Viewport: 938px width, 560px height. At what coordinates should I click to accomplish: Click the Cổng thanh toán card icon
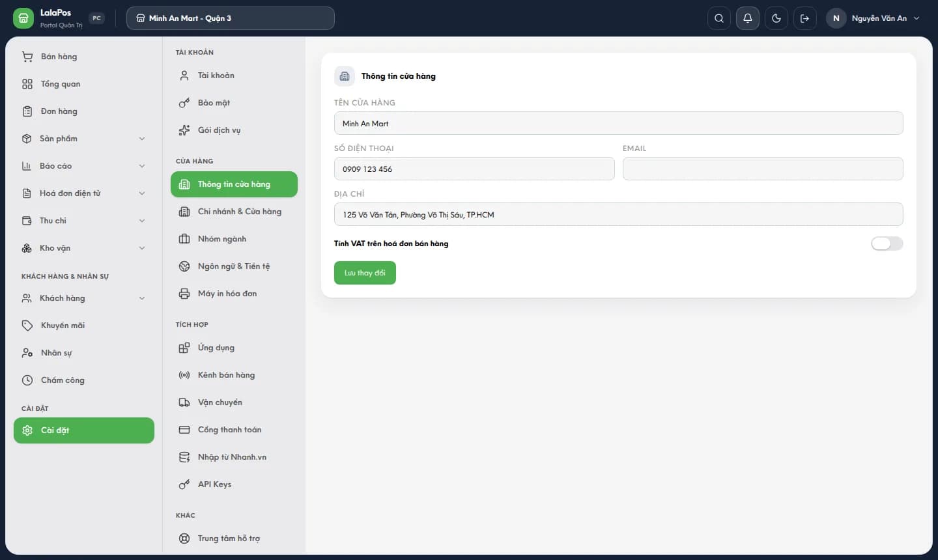(x=184, y=430)
